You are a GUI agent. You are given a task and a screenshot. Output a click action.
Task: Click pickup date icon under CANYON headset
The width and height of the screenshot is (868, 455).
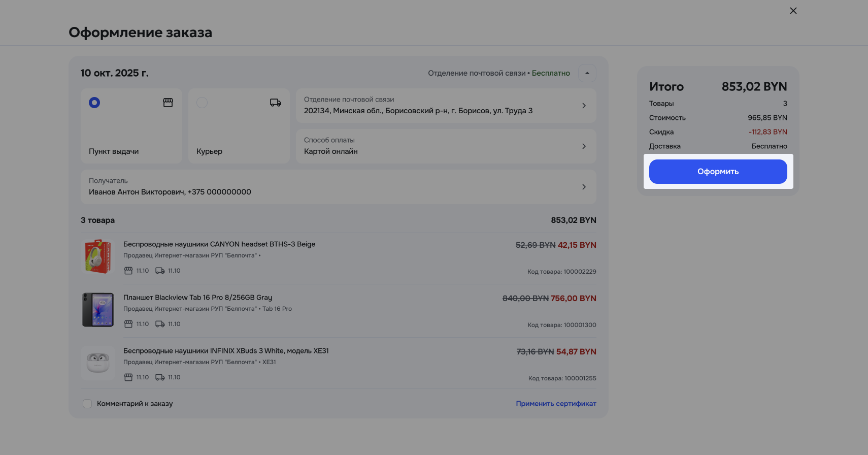(x=128, y=271)
